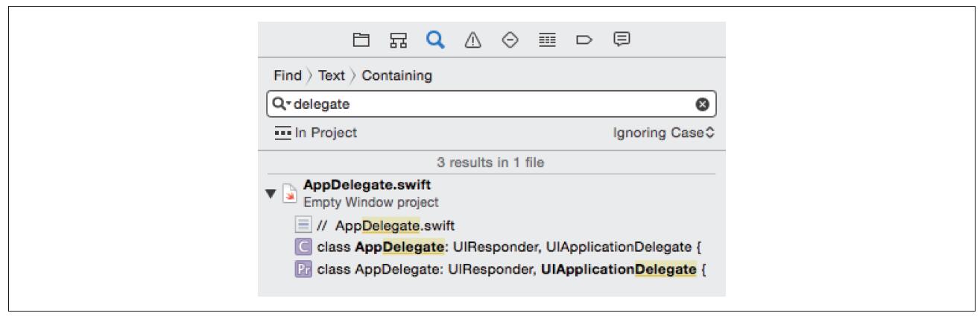Click the Find breadcrumb item

(x=288, y=75)
